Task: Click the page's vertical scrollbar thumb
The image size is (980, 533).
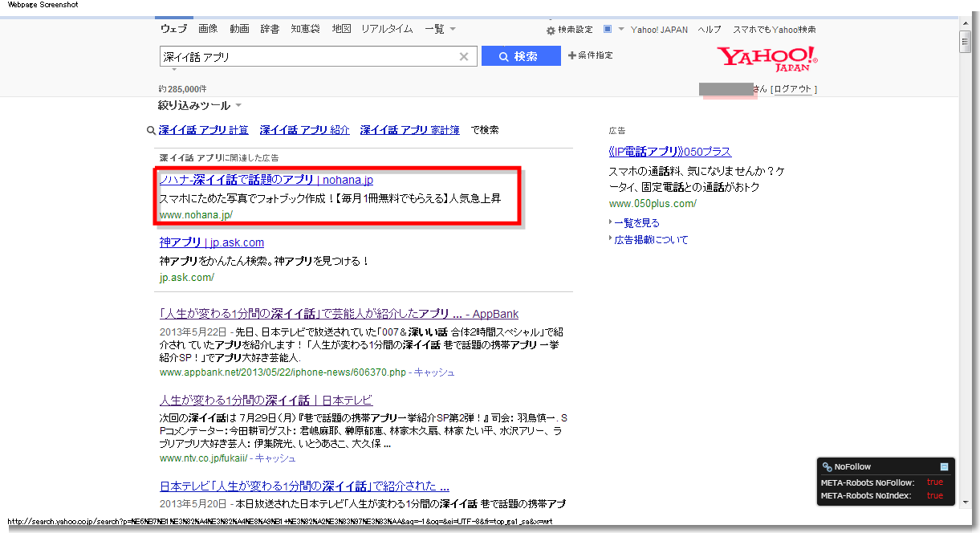Action: click(x=965, y=42)
